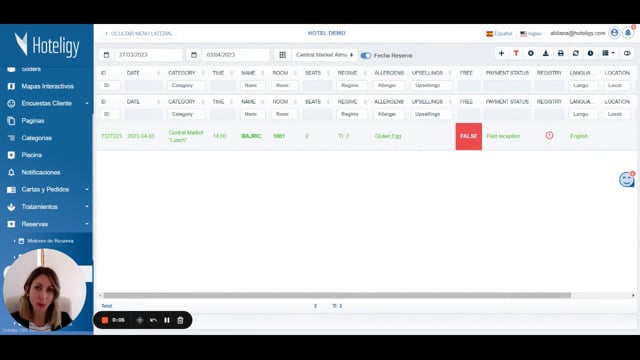Pause the screen recording

(x=167, y=320)
